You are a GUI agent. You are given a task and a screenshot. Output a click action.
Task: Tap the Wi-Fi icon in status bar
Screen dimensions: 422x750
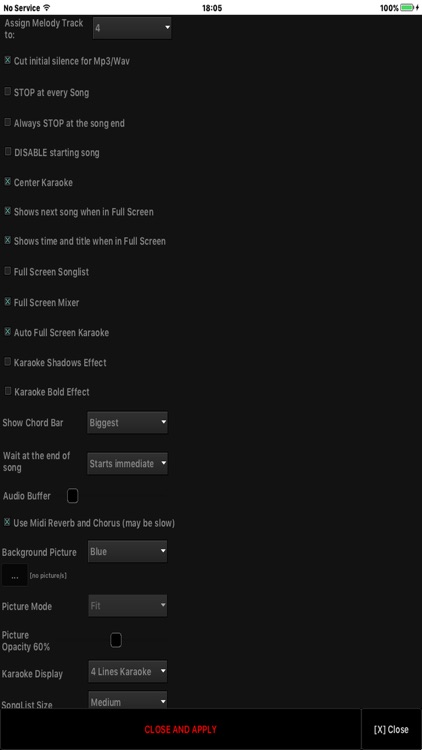46,8
